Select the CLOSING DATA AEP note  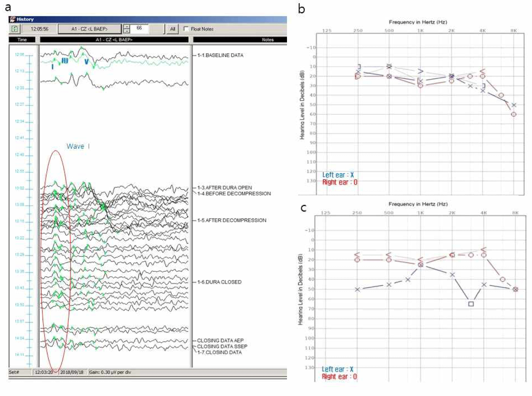[x=220, y=340]
